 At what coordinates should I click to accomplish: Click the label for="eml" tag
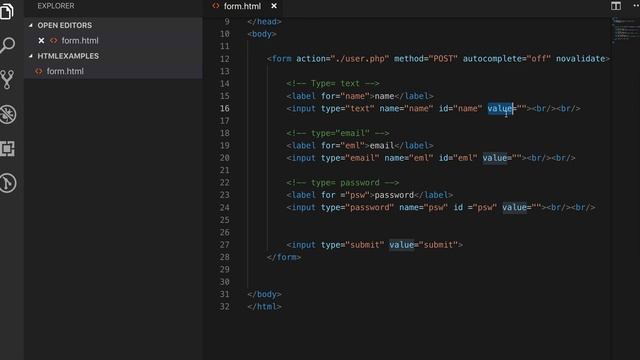tap(328, 145)
